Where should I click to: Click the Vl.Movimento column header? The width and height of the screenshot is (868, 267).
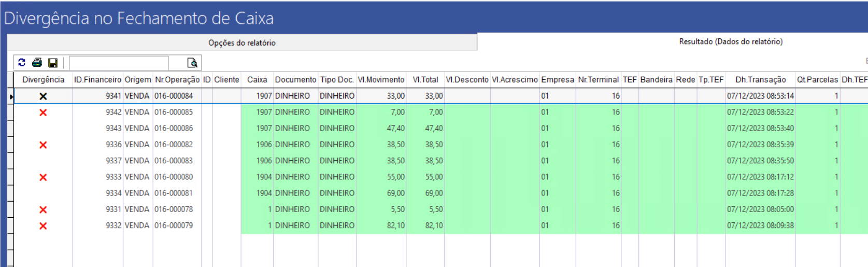click(x=381, y=80)
